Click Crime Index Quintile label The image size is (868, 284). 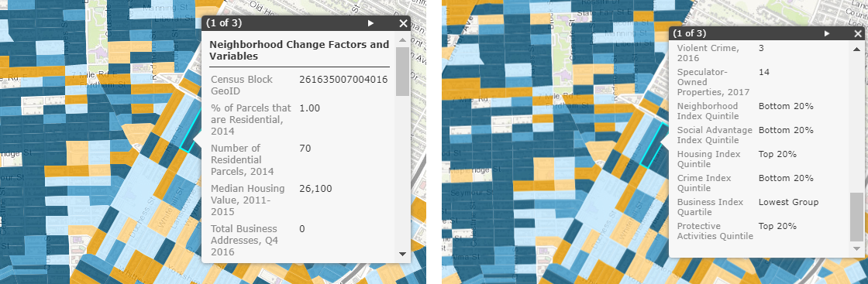click(704, 183)
